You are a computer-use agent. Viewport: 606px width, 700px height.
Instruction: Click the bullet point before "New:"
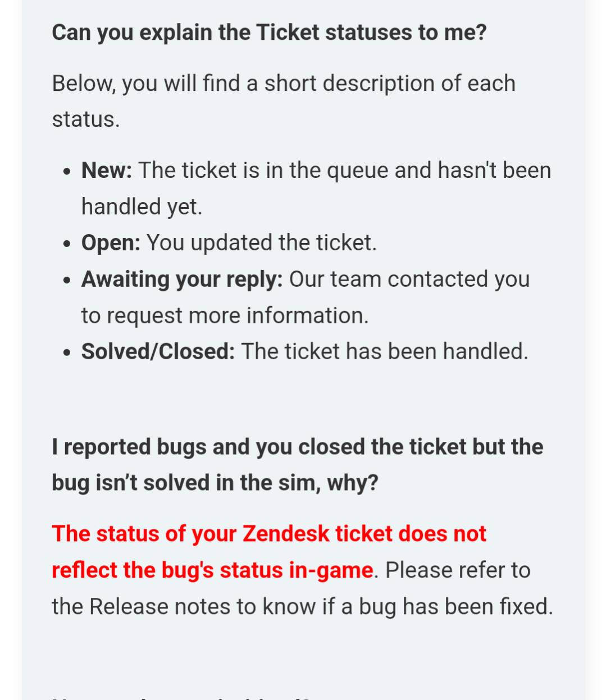67,172
